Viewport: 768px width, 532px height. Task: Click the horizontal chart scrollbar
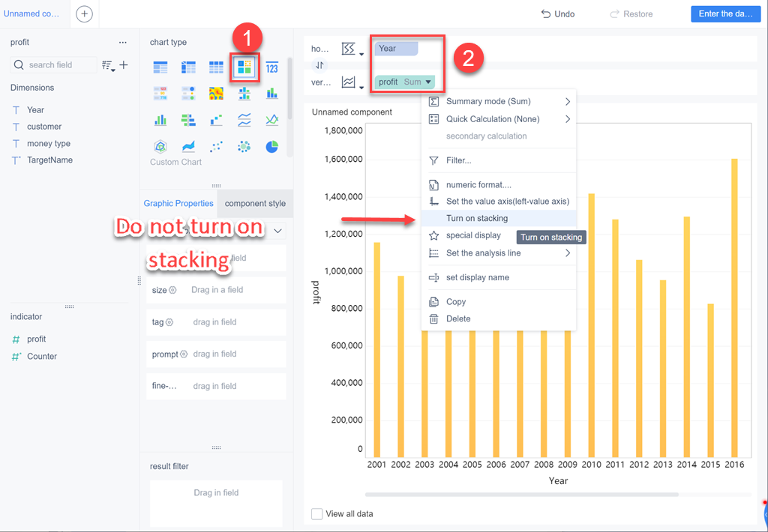coord(522,495)
